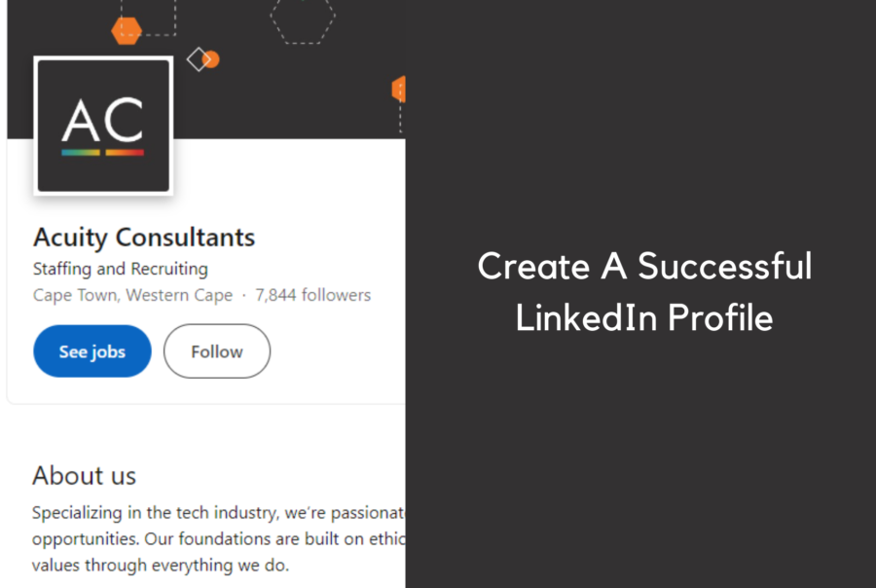The image size is (876, 588).
Task: Click the Create A Successful headline line
Action: (x=644, y=267)
